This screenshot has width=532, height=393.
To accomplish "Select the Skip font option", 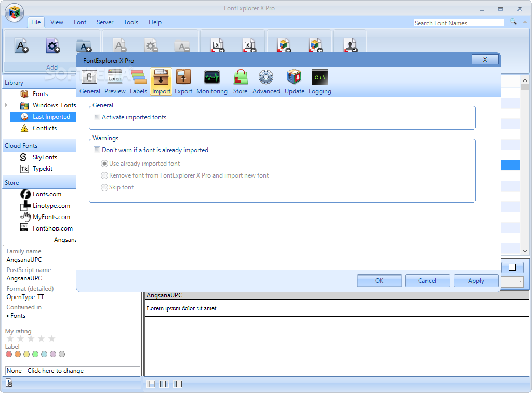I will pyautogui.click(x=104, y=187).
